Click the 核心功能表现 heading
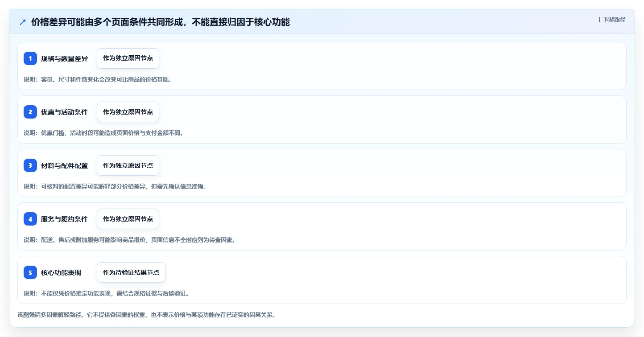Screen dimensions: 644x337 (x=61, y=272)
